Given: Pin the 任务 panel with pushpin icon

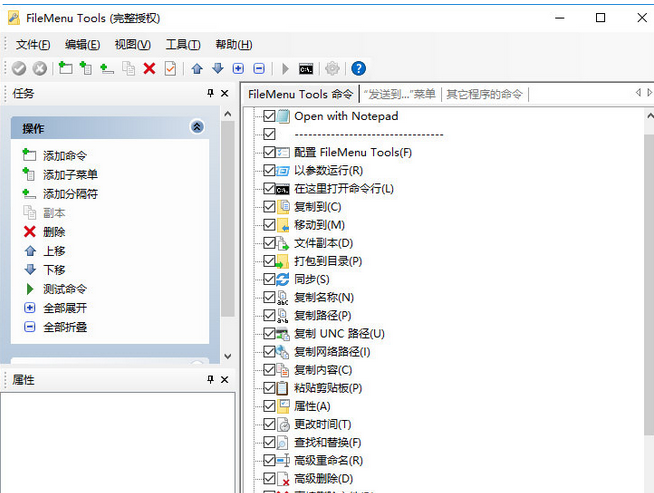Looking at the screenshot, I should click(x=211, y=93).
